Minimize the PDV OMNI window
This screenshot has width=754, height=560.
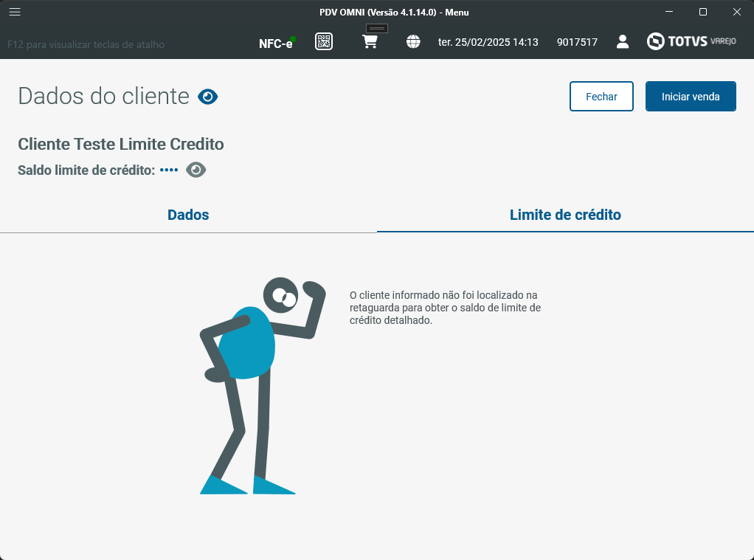[669, 12]
